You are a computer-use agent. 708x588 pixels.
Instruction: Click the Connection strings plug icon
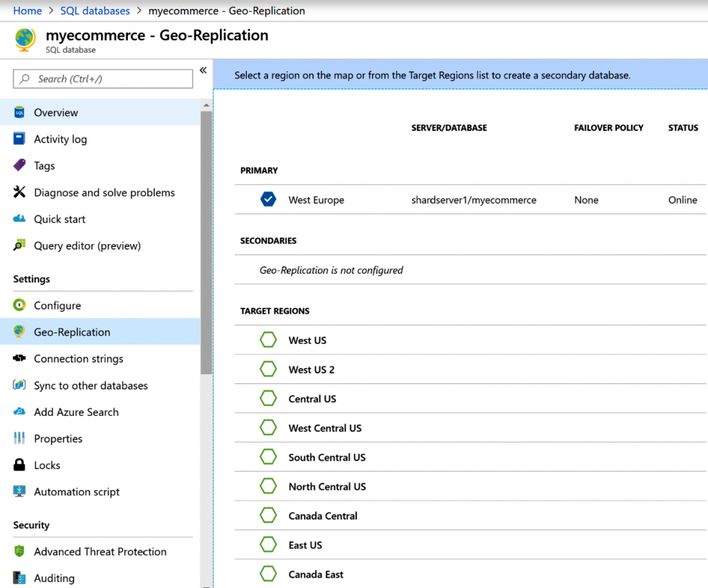pyautogui.click(x=19, y=358)
